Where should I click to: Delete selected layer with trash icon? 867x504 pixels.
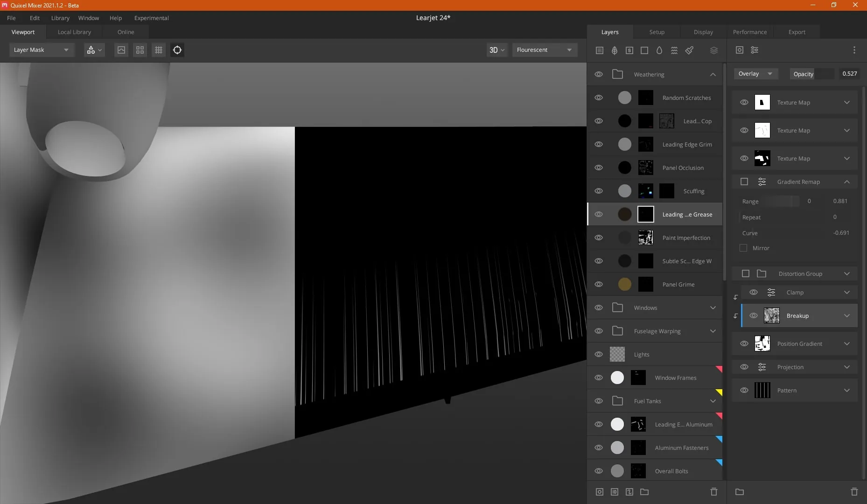[713, 491]
